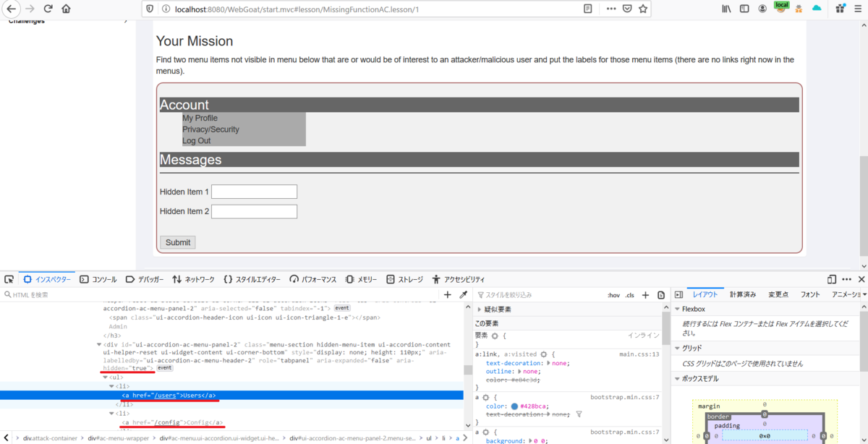Open the browser home page icon
This screenshot has width=868, height=444.
click(67, 9)
